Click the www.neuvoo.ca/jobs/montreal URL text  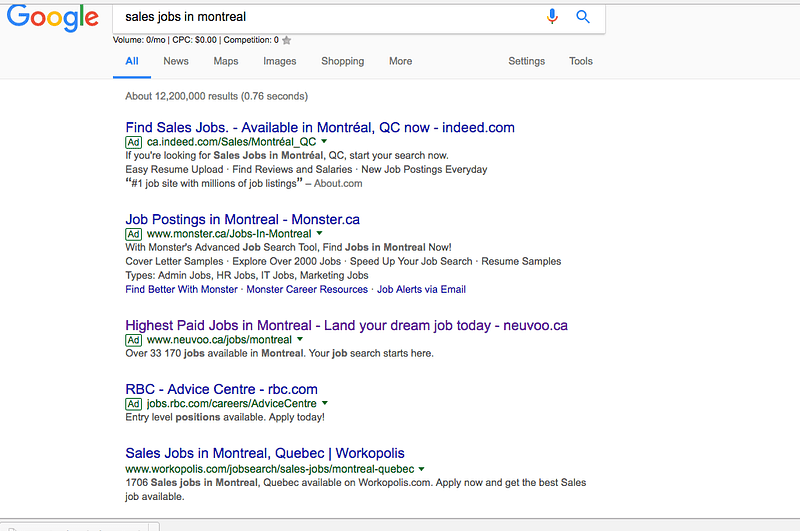click(x=219, y=340)
